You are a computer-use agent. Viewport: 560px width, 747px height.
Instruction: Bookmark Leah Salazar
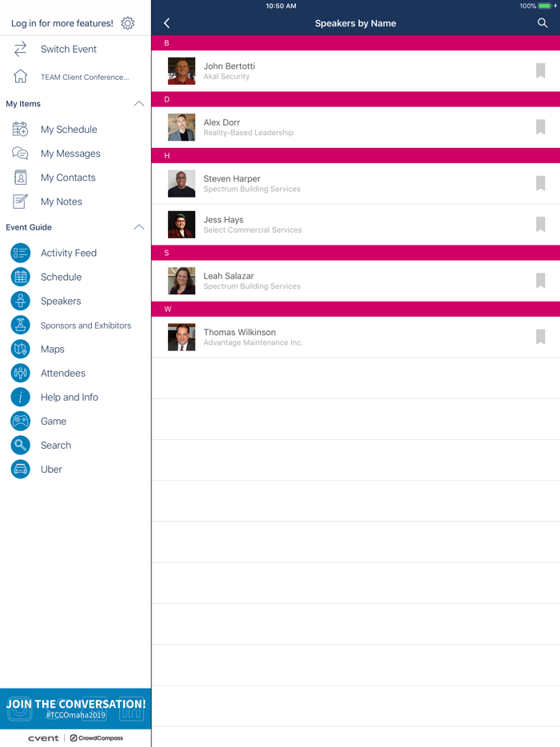[541, 280]
